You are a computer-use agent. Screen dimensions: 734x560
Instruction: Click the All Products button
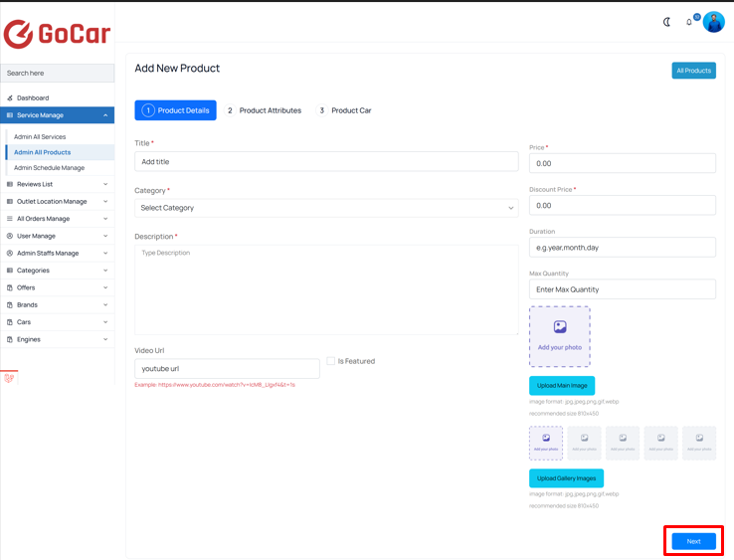(694, 71)
